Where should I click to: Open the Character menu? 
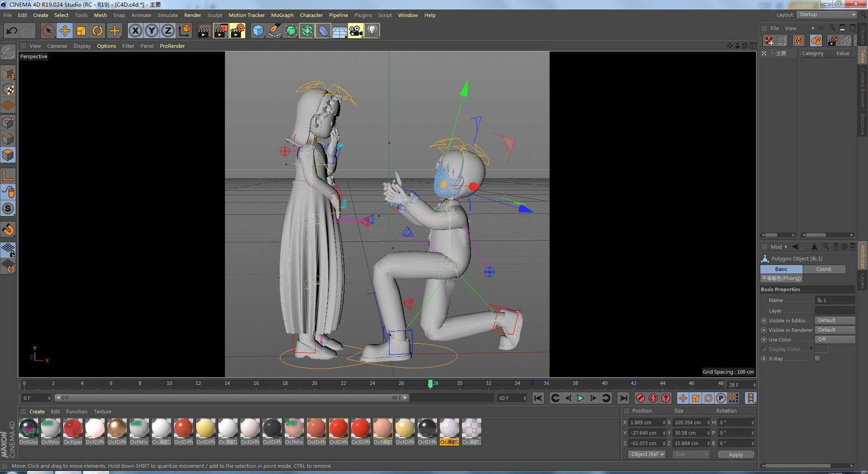pyautogui.click(x=311, y=15)
